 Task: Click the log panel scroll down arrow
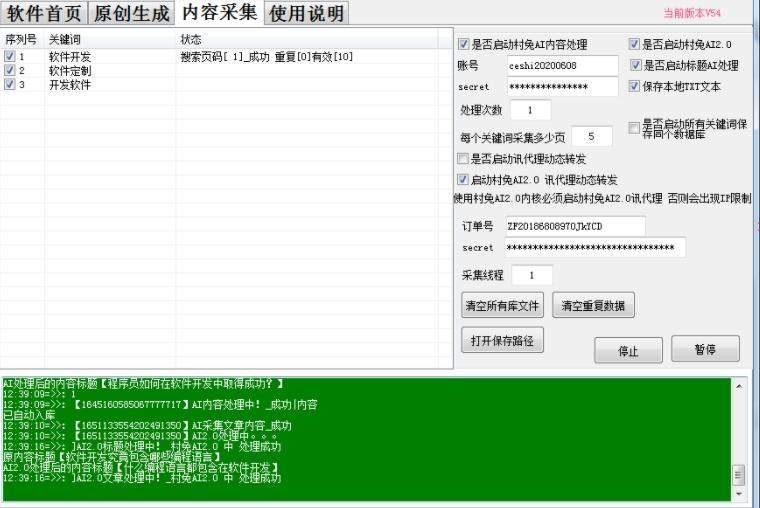tap(739, 494)
